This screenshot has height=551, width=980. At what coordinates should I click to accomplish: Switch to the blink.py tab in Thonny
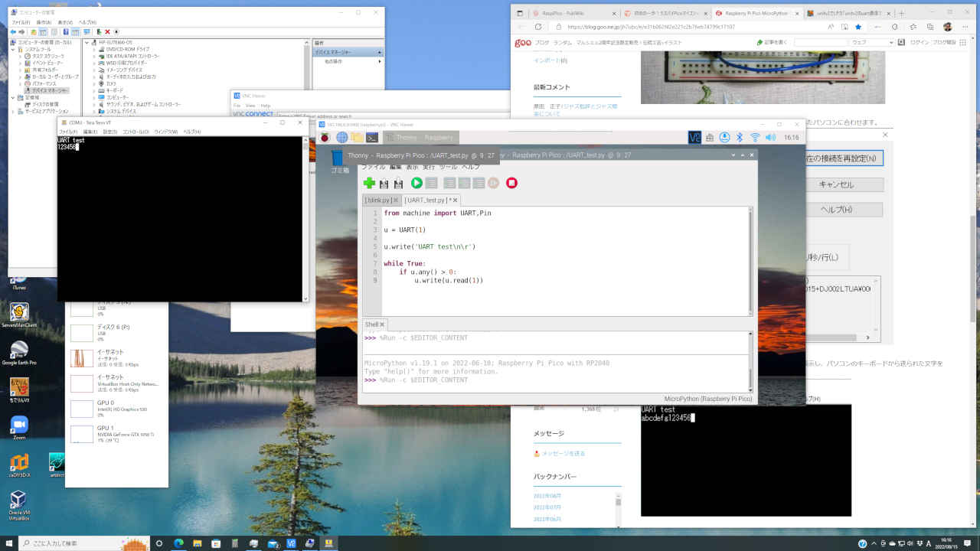tap(378, 200)
